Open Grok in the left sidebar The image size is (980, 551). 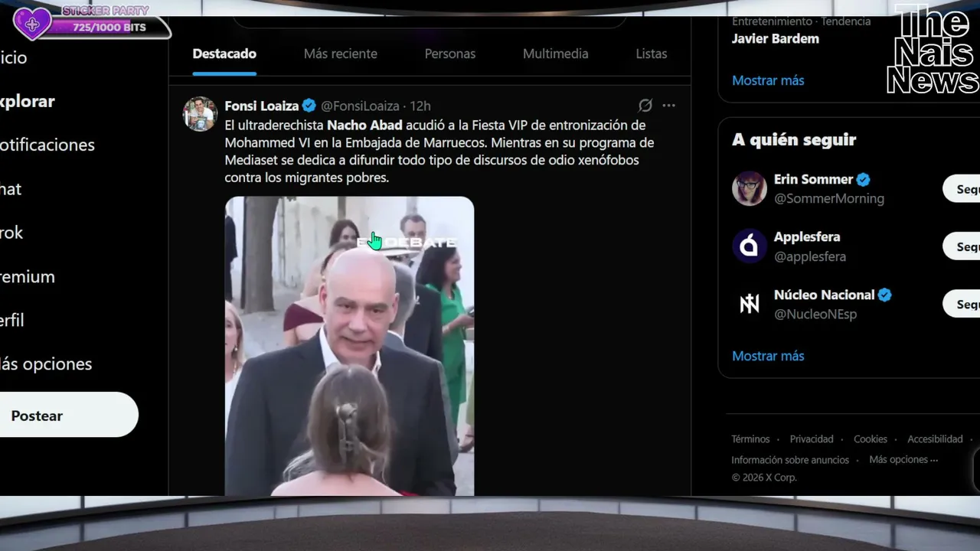11,233
